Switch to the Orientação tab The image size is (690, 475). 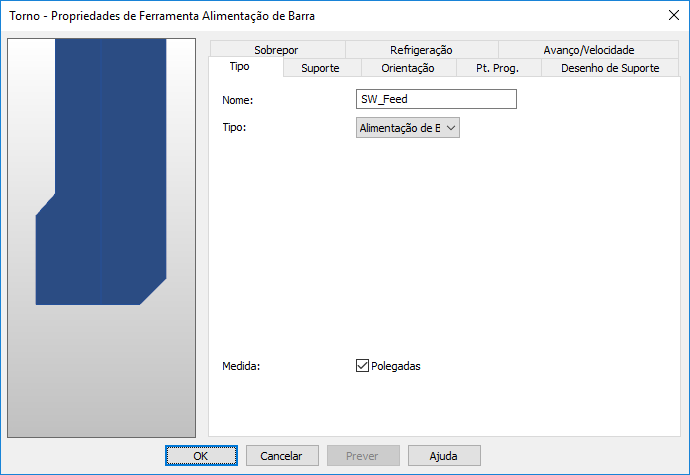(x=408, y=68)
